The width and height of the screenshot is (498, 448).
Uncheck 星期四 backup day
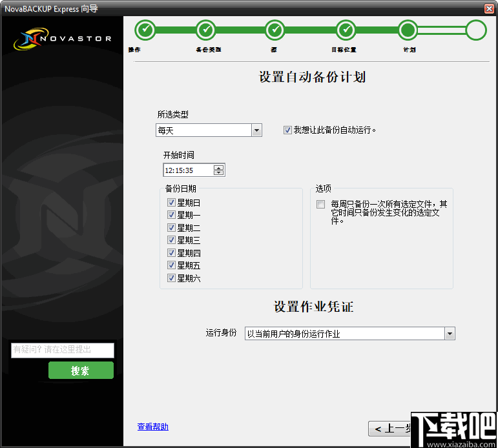pos(171,253)
